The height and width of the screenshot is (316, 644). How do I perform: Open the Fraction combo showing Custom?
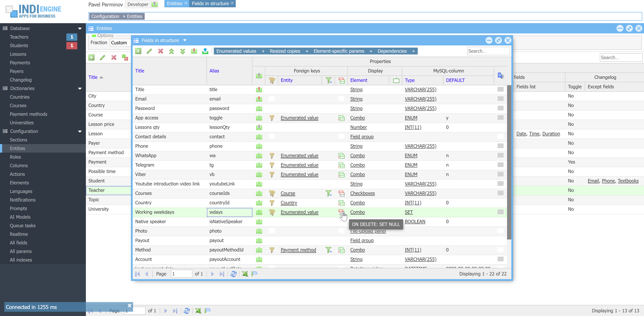(120, 43)
